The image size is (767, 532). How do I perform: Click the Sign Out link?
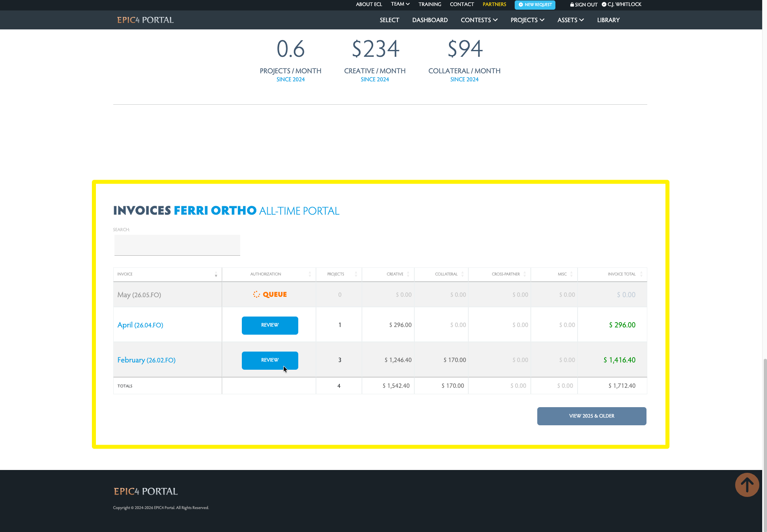pyautogui.click(x=584, y=5)
